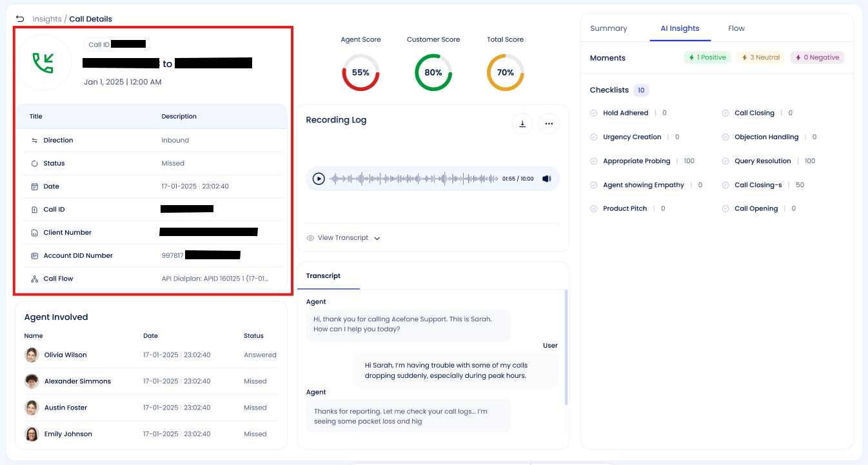Play the call recording
Image resolution: width=868 pixels, height=465 pixels.
click(319, 179)
